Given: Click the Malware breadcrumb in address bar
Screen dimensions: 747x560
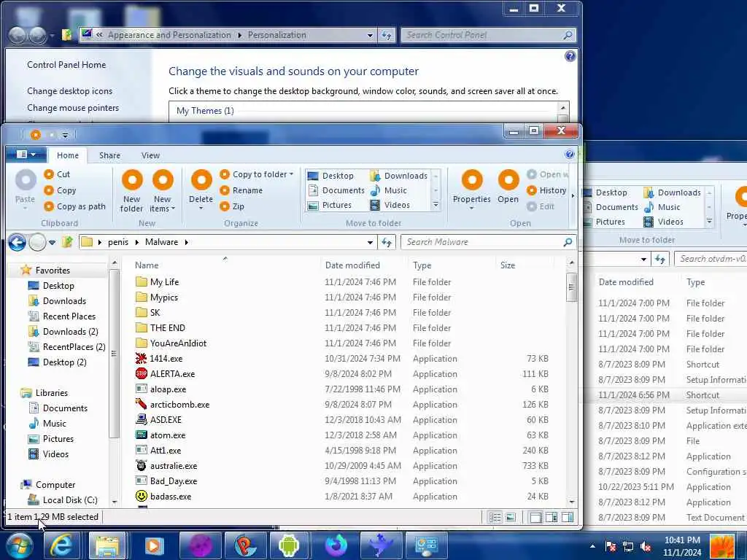Looking at the screenshot, I should click(x=161, y=242).
